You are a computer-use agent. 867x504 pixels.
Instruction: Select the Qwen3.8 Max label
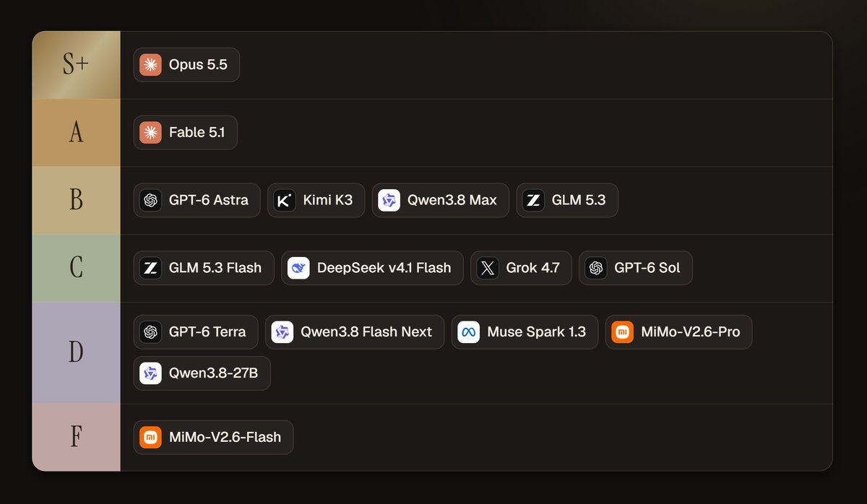tap(452, 201)
